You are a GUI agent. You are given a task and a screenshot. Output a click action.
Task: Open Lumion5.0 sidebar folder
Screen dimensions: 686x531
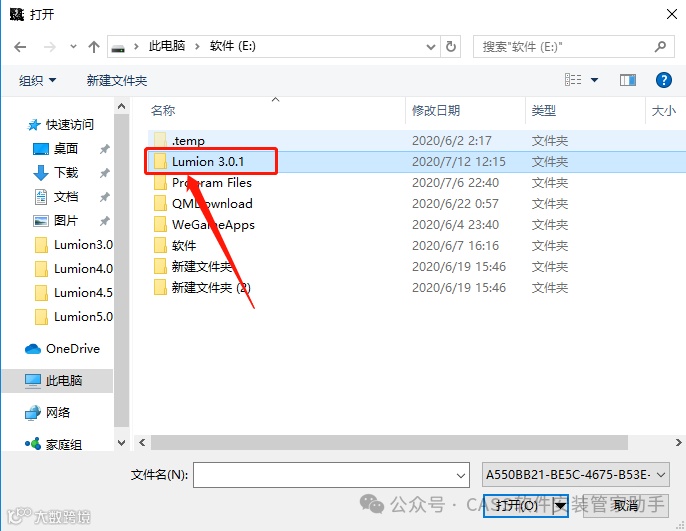[74, 317]
